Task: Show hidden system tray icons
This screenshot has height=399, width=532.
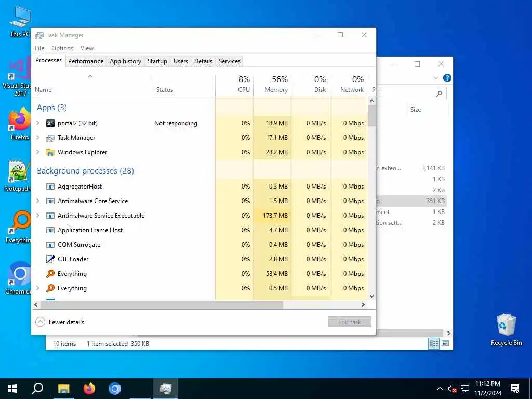Action: pos(440,389)
